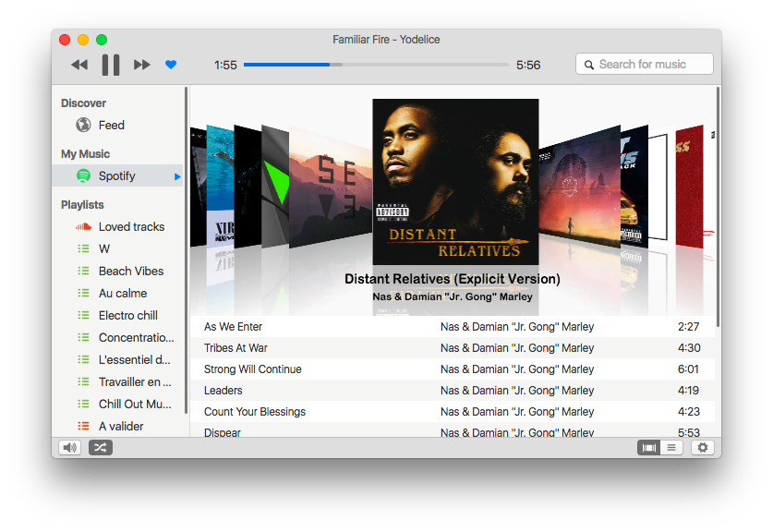
Task: Play the track Dispear
Action: pyautogui.click(x=453, y=430)
